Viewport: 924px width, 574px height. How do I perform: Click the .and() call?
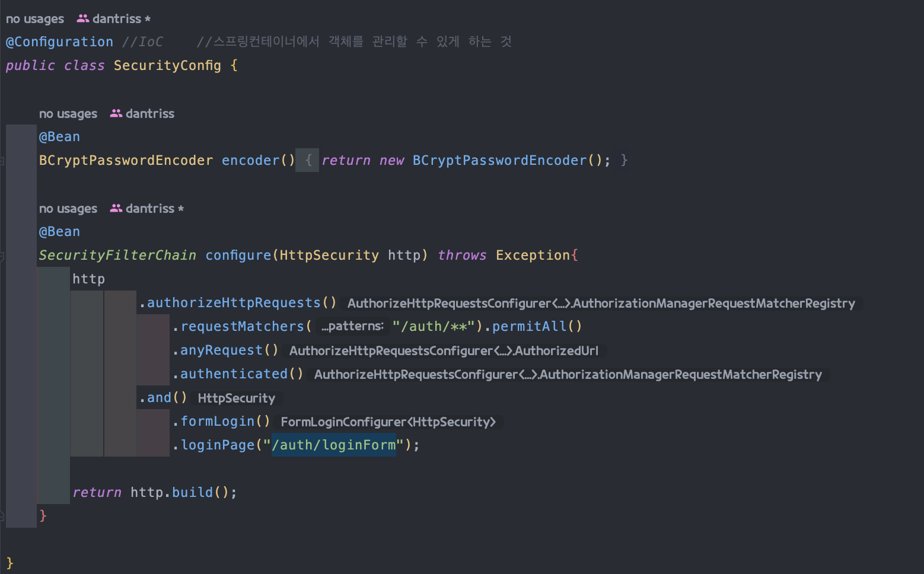(x=163, y=398)
